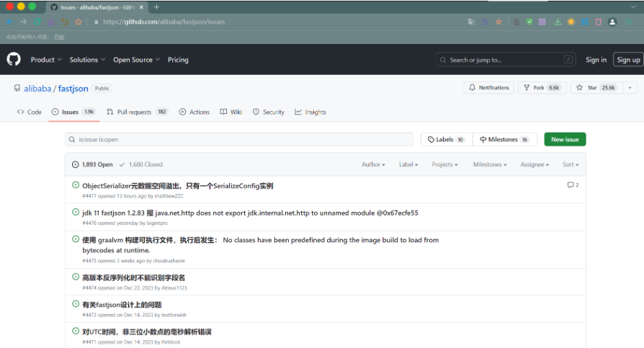The width and height of the screenshot is (644, 348).
Task: Click the green shield ad-block icon
Action: pyautogui.click(x=529, y=22)
